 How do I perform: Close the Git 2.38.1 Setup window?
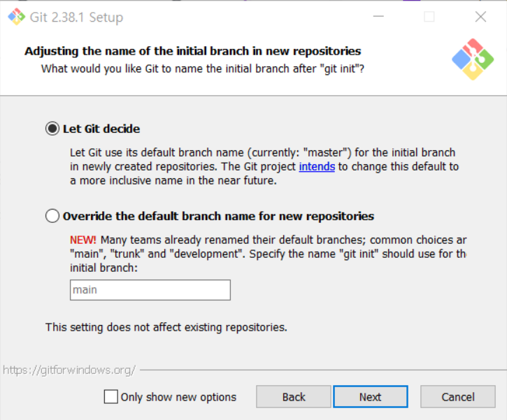tap(480, 17)
